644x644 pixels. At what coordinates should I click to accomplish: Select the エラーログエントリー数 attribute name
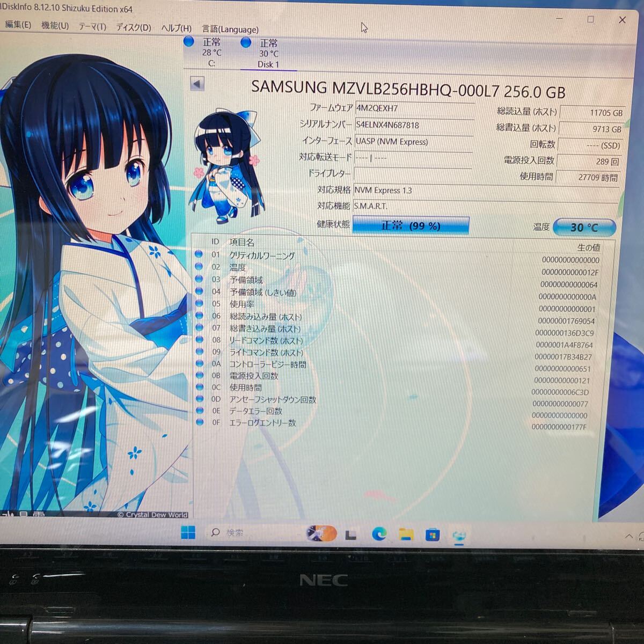pyautogui.click(x=262, y=423)
